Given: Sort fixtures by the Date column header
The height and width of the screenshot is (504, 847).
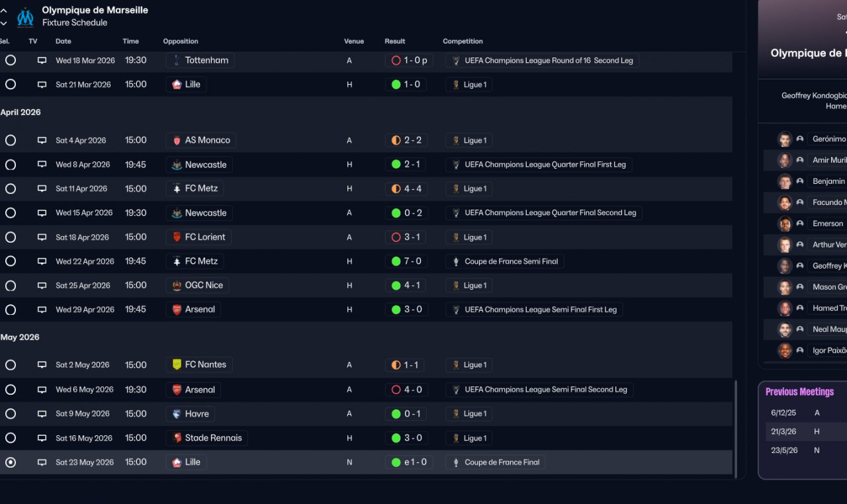Looking at the screenshot, I should 64,41.
